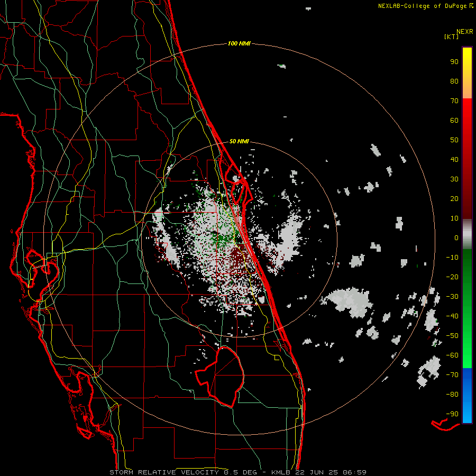Select the "-30" scale value
The width and height of the screenshot is (476, 476).
coord(452,297)
